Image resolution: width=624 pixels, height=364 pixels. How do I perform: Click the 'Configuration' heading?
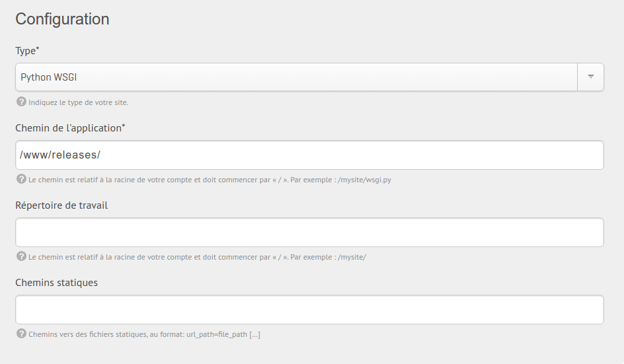pyautogui.click(x=63, y=19)
